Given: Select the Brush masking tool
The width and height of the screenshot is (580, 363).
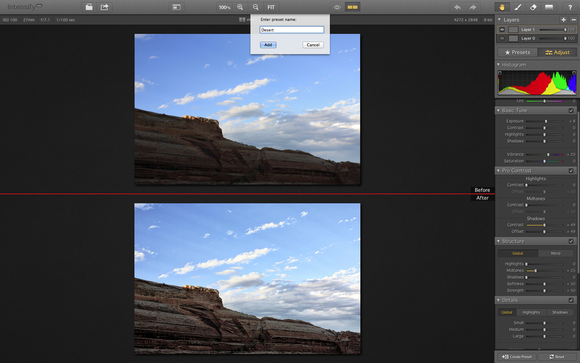Looking at the screenshot, I should (x=518, y=7).
